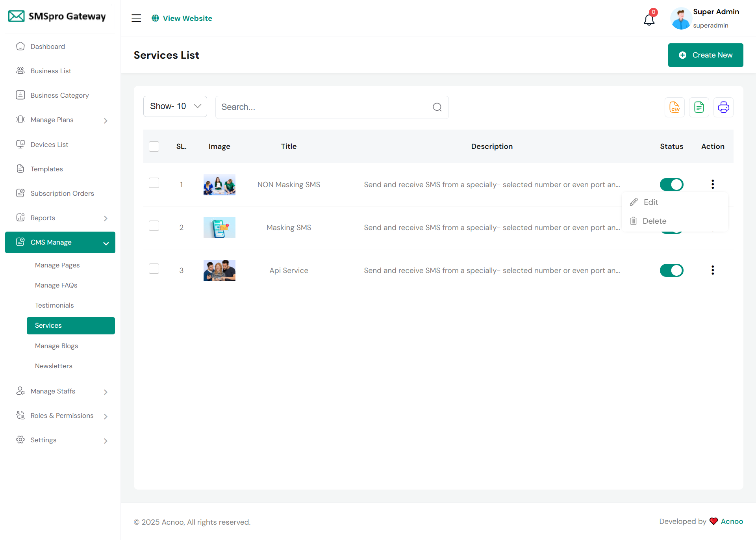Click the Create New button
The image size is (756, 540).
pos(705,55)
